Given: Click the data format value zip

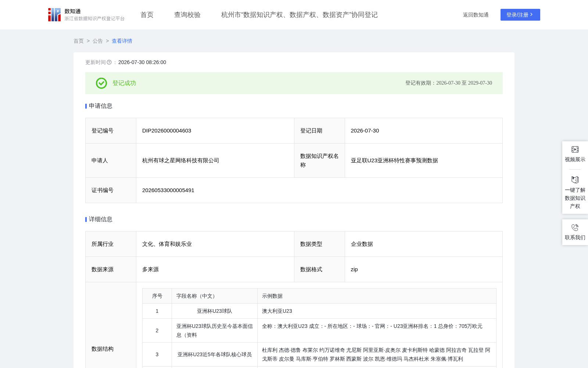Looking at the screenshot, I should [x=354, y=269].
